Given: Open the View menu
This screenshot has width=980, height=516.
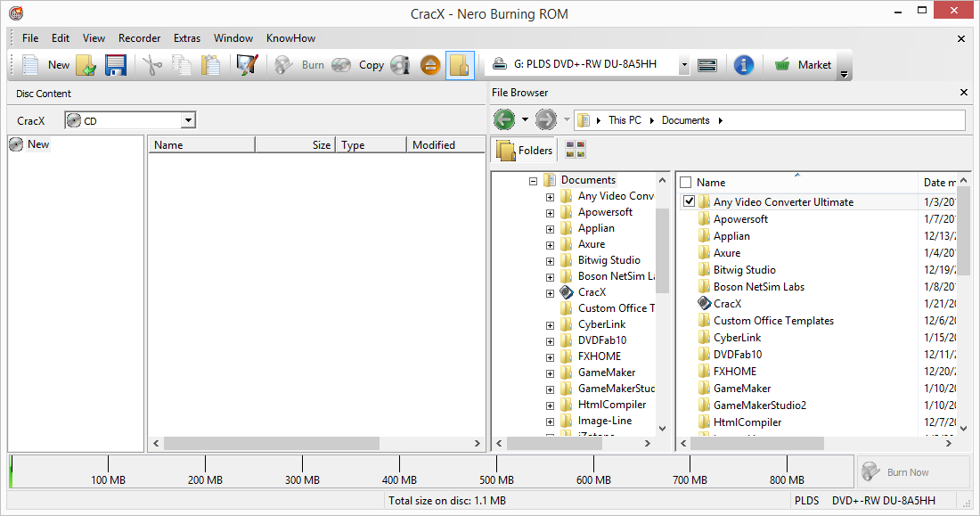Looking at the screenshot, I should tap(94, 38).
